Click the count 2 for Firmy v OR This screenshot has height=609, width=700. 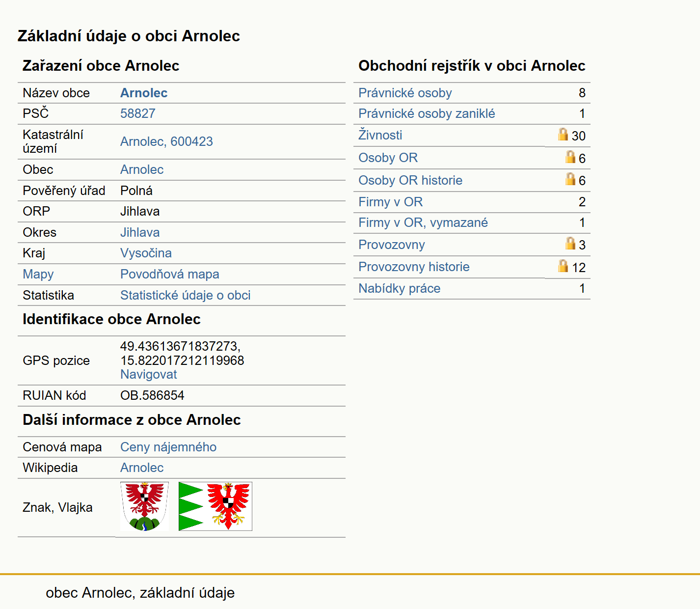coord(582,202)
